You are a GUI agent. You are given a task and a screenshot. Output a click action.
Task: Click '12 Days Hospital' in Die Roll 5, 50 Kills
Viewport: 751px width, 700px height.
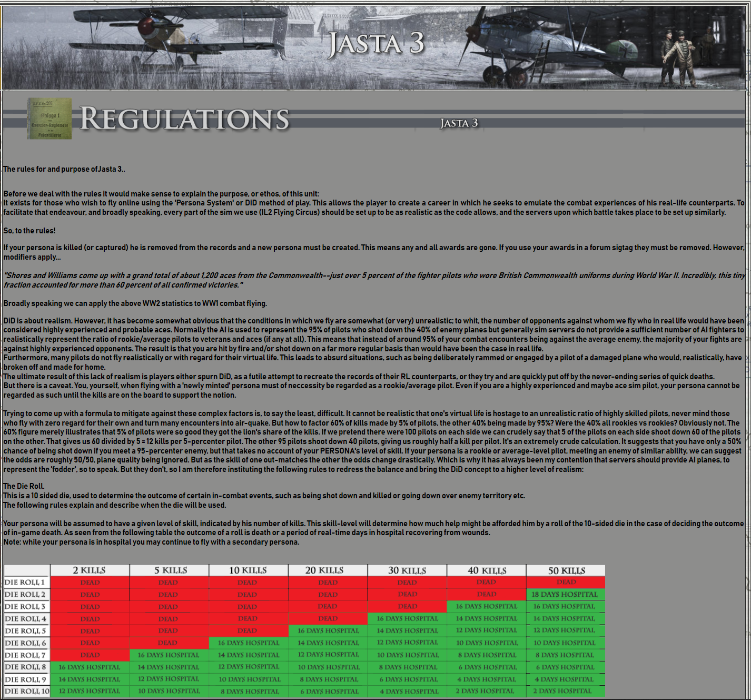click(x=566, y=630)
